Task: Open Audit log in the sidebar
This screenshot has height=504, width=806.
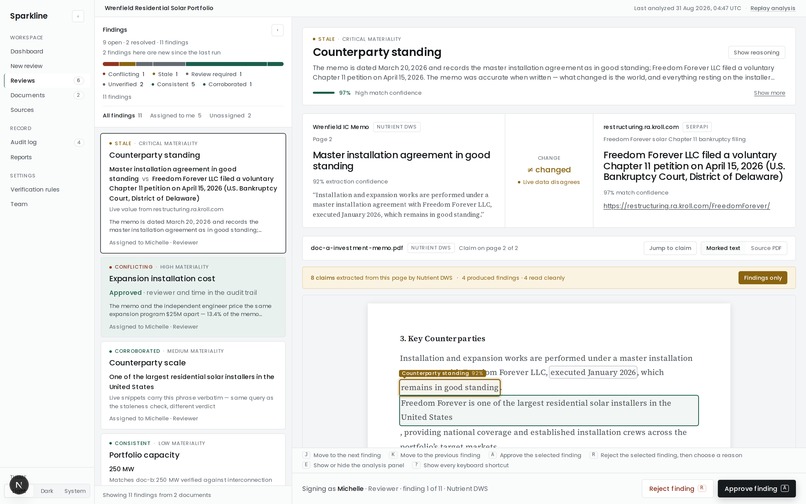Action: click(47, 142)
